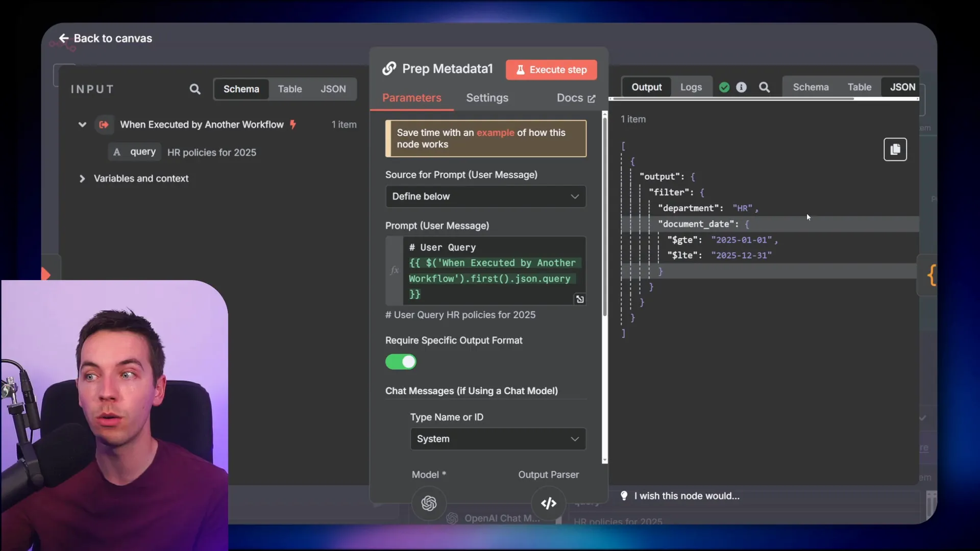The image size is (980, 551).
Task: Click the Prep Metadata1 chain node icon
Action: click(389, 68)
